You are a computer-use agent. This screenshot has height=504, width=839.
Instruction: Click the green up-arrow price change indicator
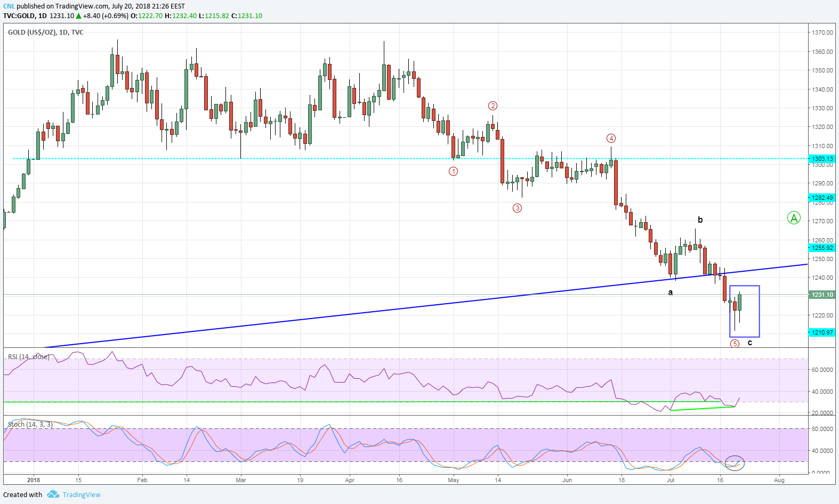pos(78,16)
